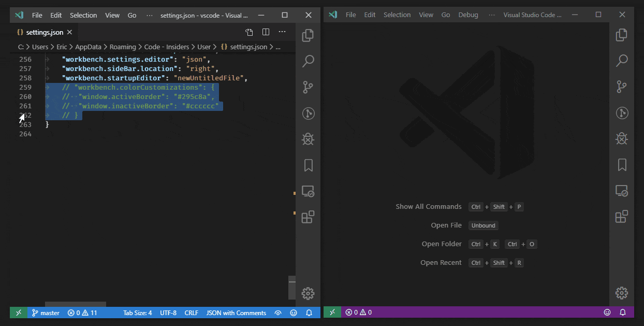Open the Debug (bug) view icon
Viewport: 644px width, 326px height.
point(308,139)
